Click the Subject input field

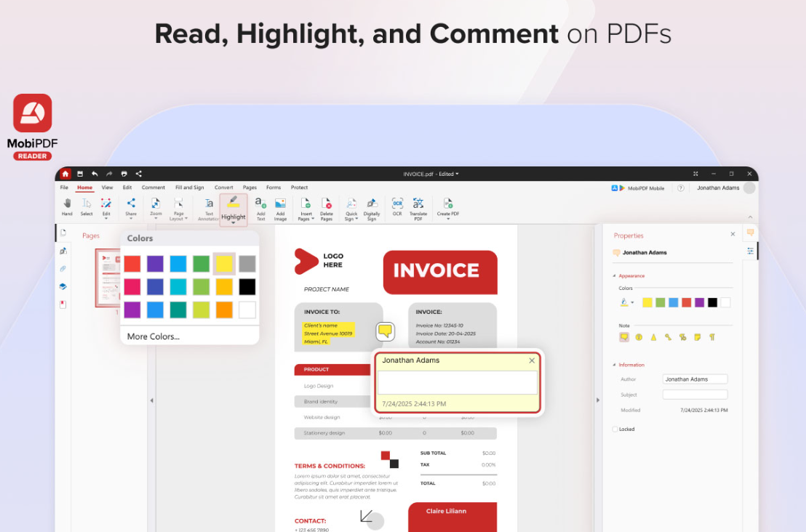coord(695,395)
